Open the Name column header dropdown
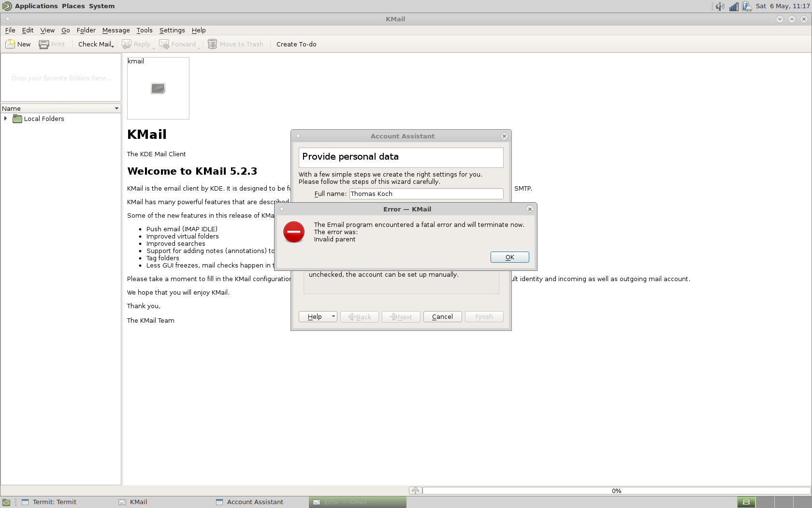 coord(116,108)
